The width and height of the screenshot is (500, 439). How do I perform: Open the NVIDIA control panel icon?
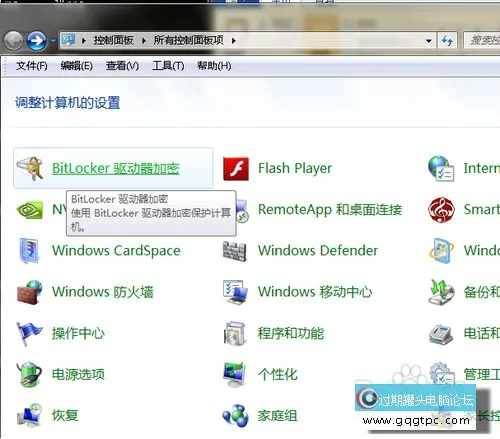pos(30,210)
